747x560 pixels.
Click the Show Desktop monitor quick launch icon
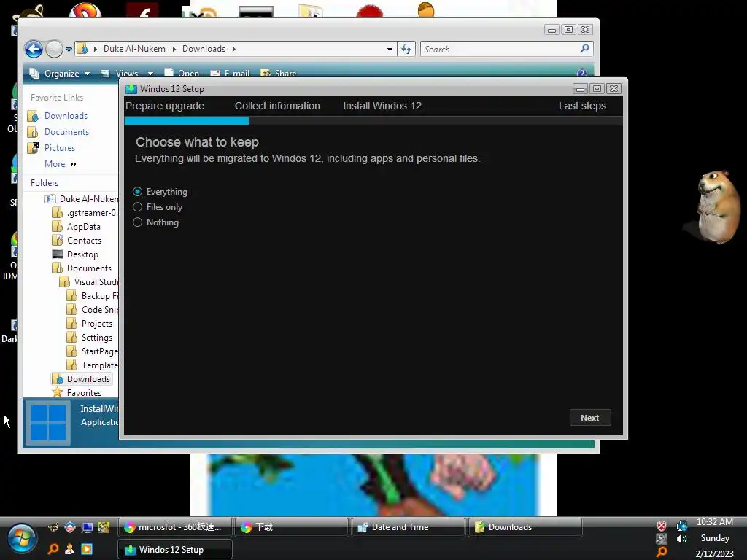88,527
